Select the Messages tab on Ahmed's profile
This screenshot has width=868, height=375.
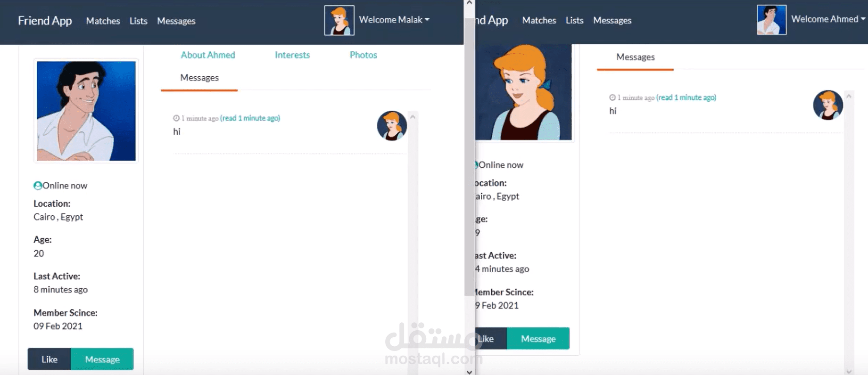199,78
